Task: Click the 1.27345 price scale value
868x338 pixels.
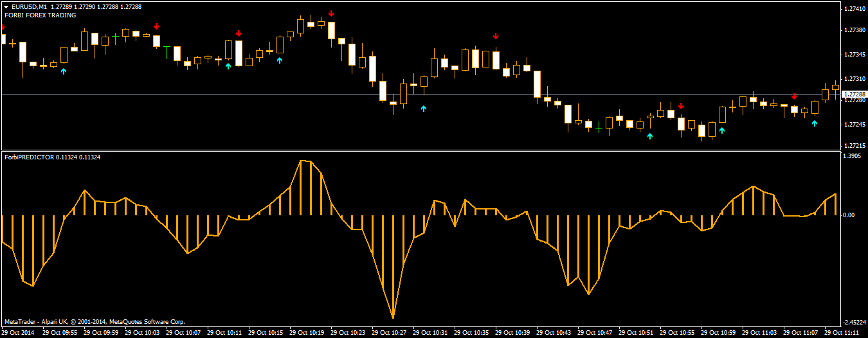Action: [854, 55]
